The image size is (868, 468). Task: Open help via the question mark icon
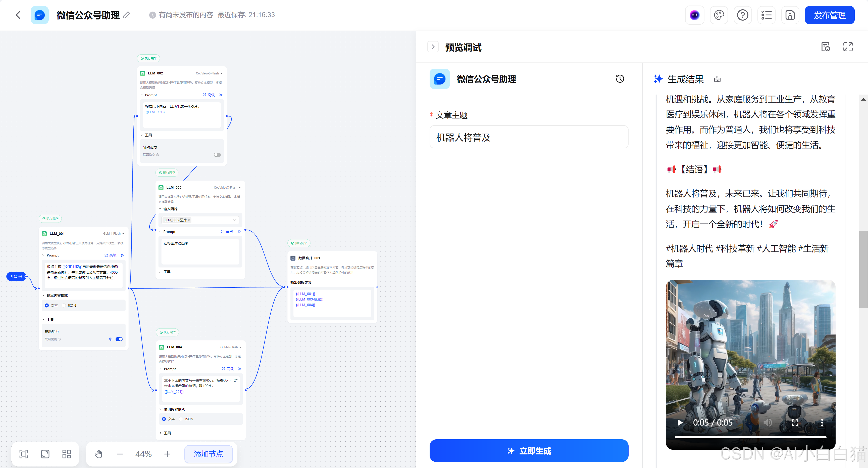[743, 15]
